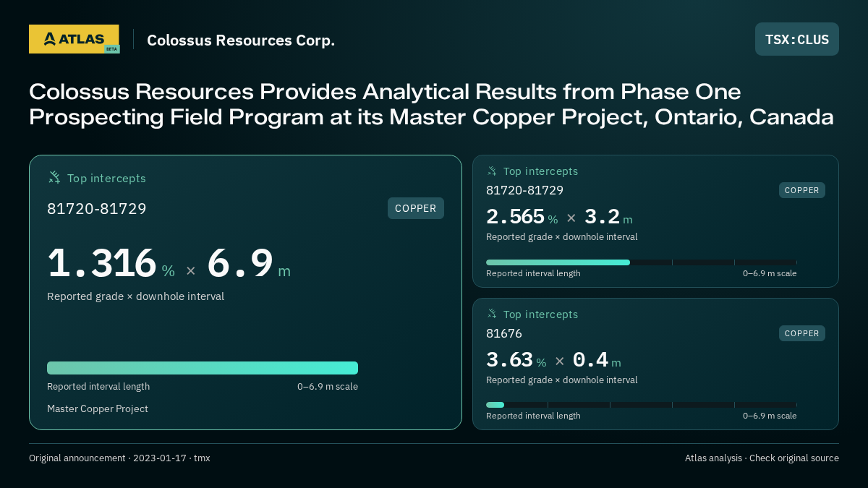This screenshot has width=868, height=488.
Task: Click the Top intercepts heading in the large card
Action: tap(106, 178)
